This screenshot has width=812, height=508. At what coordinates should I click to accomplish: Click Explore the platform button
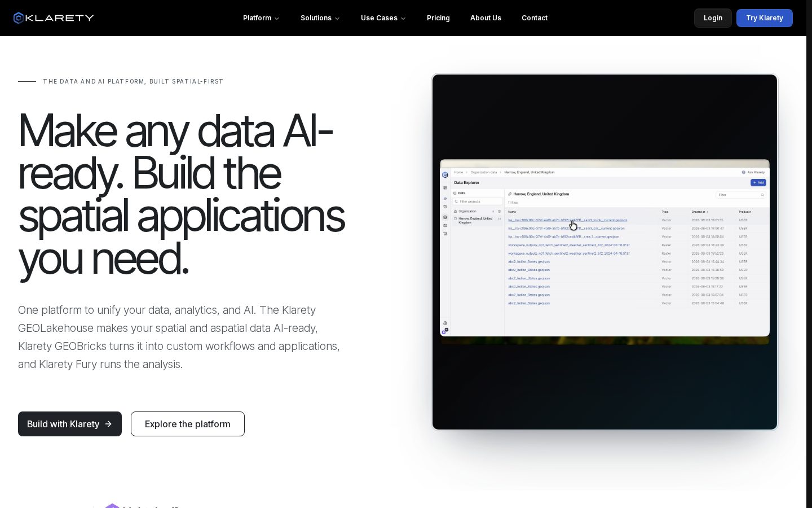188,424
